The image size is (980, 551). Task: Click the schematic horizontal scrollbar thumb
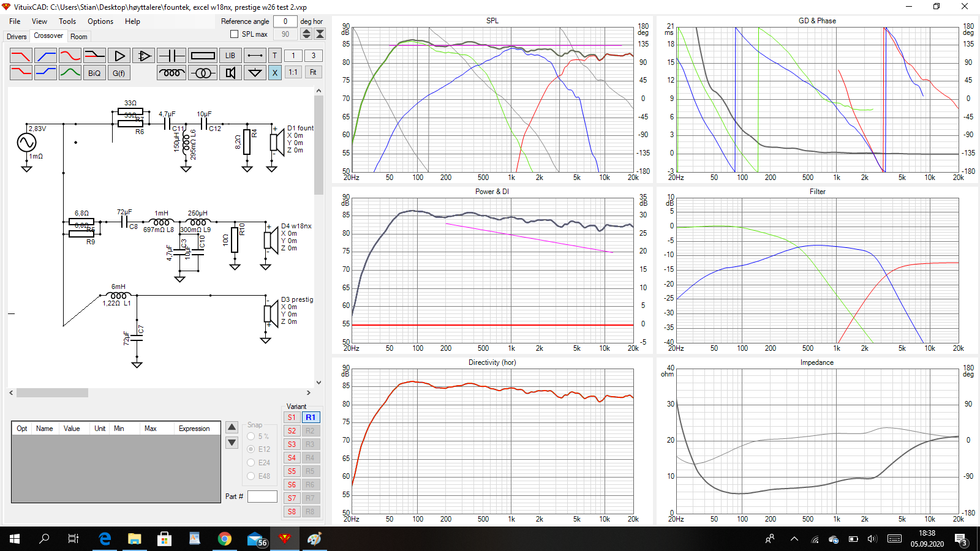tap(52, 392)
